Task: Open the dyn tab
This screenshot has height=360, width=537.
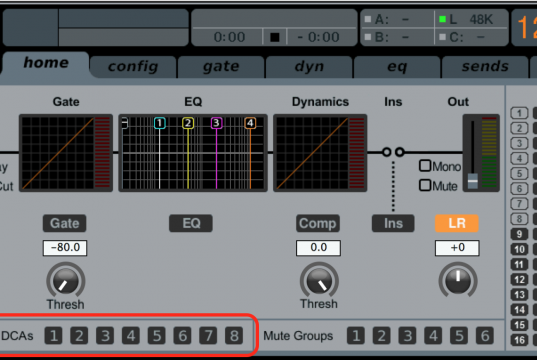Action: coord(309,67)
